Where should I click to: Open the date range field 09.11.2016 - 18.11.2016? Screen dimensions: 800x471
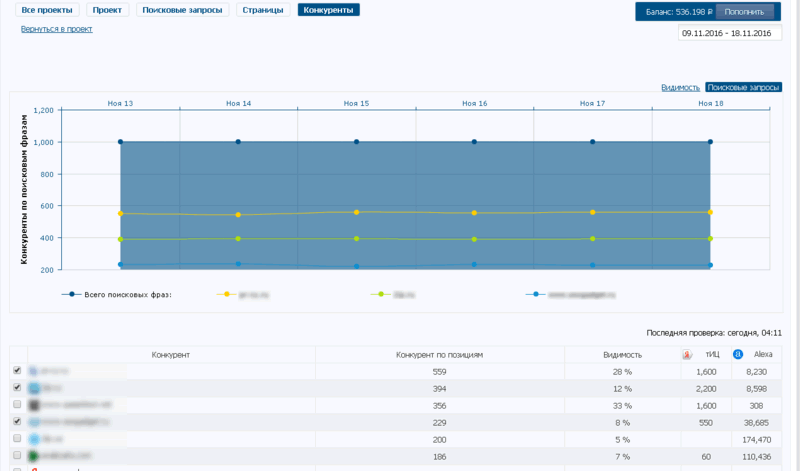(x=730, y=33)
